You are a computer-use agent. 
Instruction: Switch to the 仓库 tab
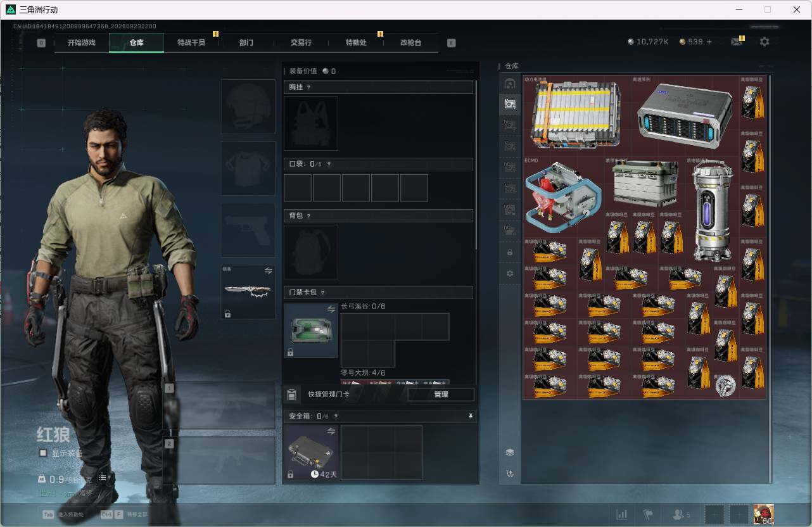click(x=137, y=42)
